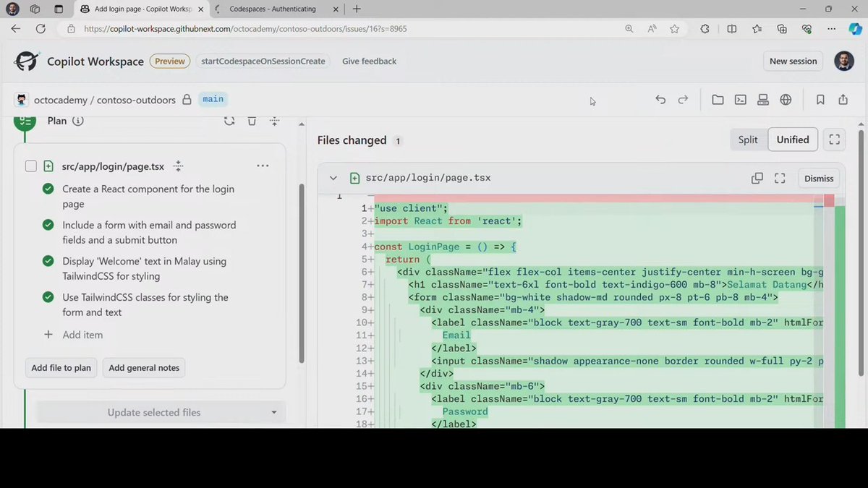Click the Preview badge

tap(170, 61)
